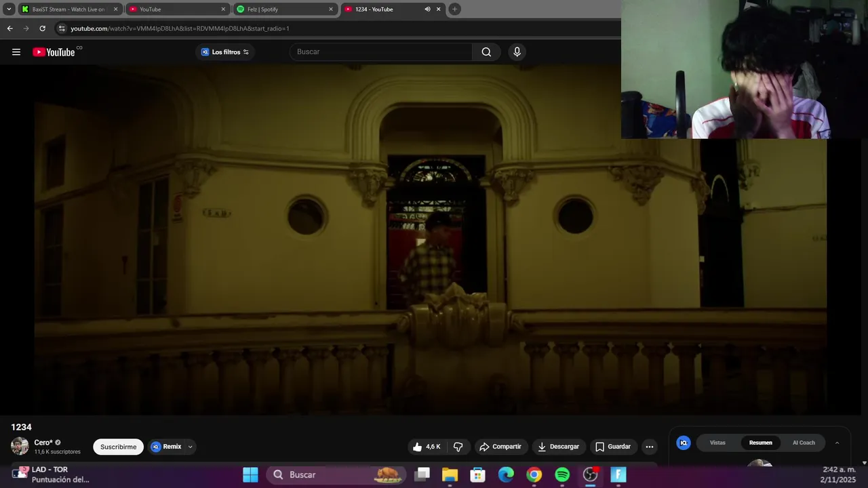Expand the Remix dropdown arrow
Screen dimensions: 868x488
(190, 447)
